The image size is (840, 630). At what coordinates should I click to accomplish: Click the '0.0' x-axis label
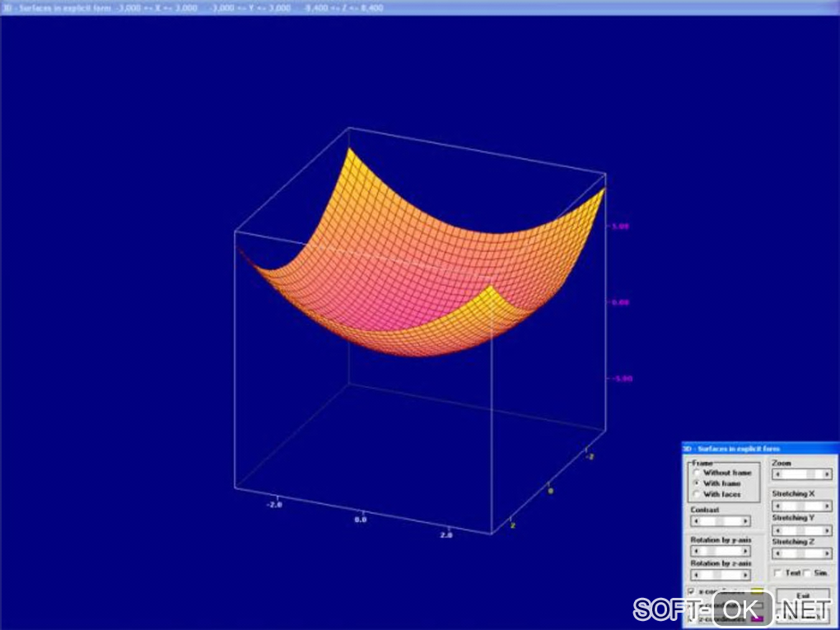361,520
